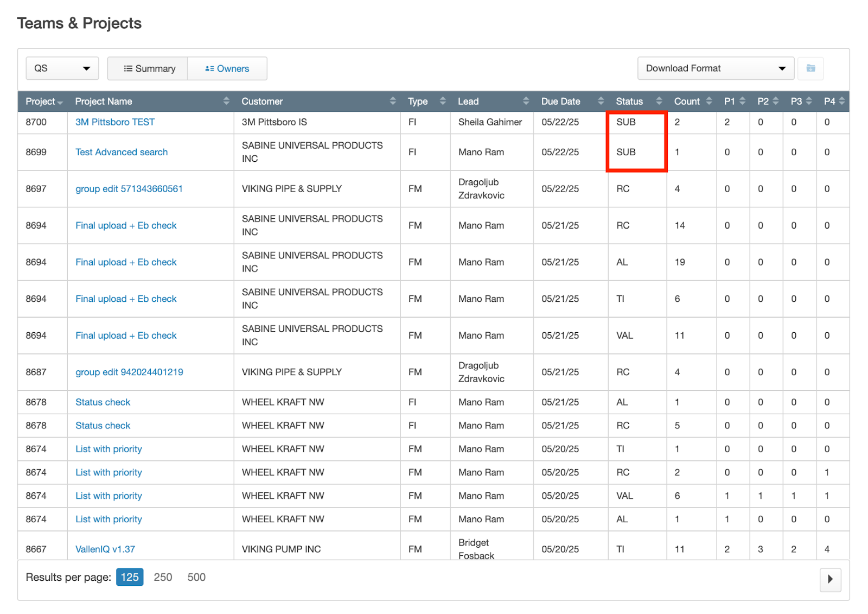Viewport: 868px width, 614px height.
Task: Switch to the Owners view tab
Action: point(227,68)
